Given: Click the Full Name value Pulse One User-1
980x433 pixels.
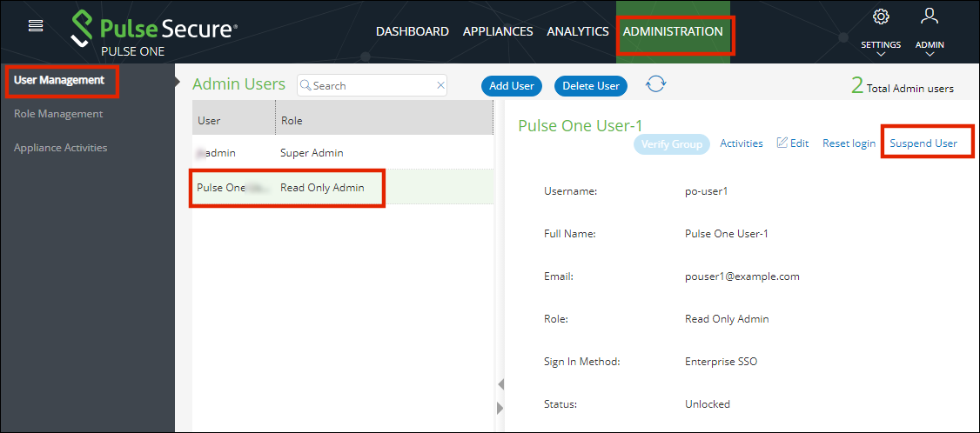Looking at the screenshot, I should point(726,234).
